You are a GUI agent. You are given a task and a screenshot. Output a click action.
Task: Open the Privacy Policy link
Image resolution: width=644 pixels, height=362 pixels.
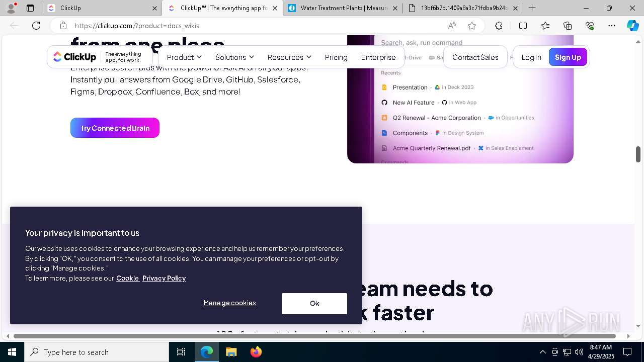(x=164, y=278)
